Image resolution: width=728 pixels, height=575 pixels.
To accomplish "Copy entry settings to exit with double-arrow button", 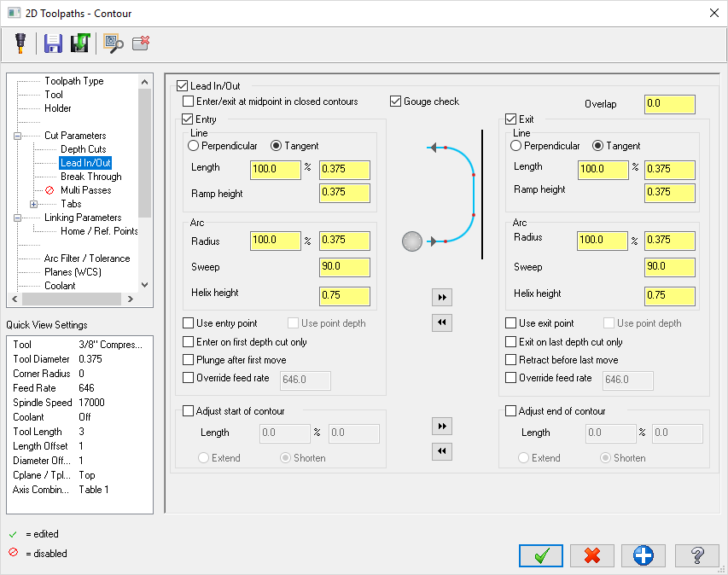I will coord(441,297).
